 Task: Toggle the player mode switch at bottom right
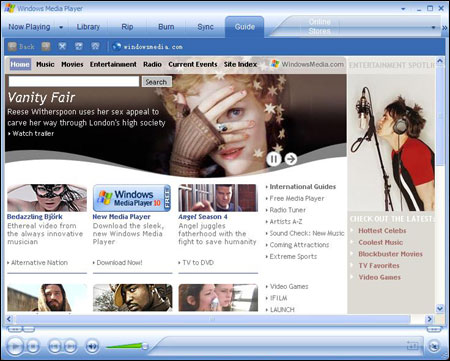click(434, 346)
